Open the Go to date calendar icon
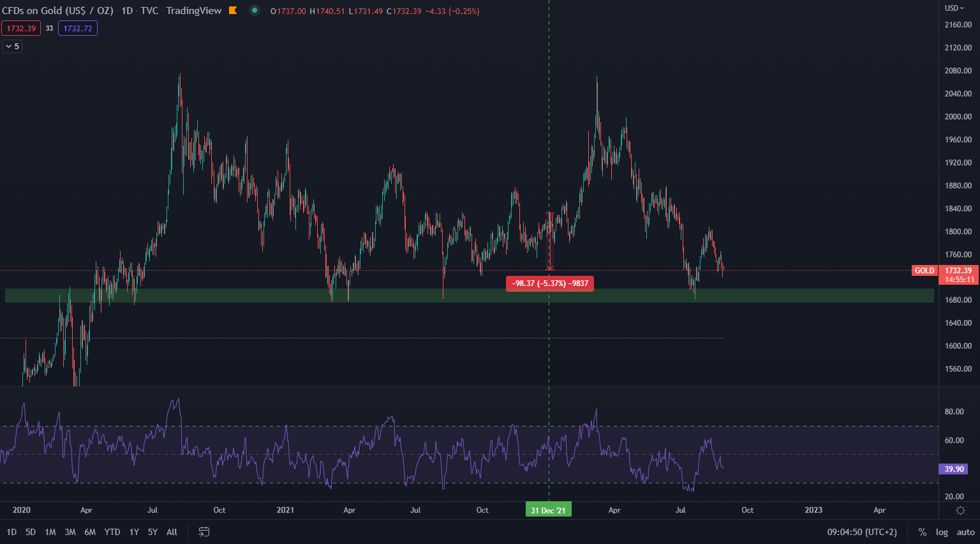Screen dimensions: 980x544 pyautogui.click(x=204, y=532)
